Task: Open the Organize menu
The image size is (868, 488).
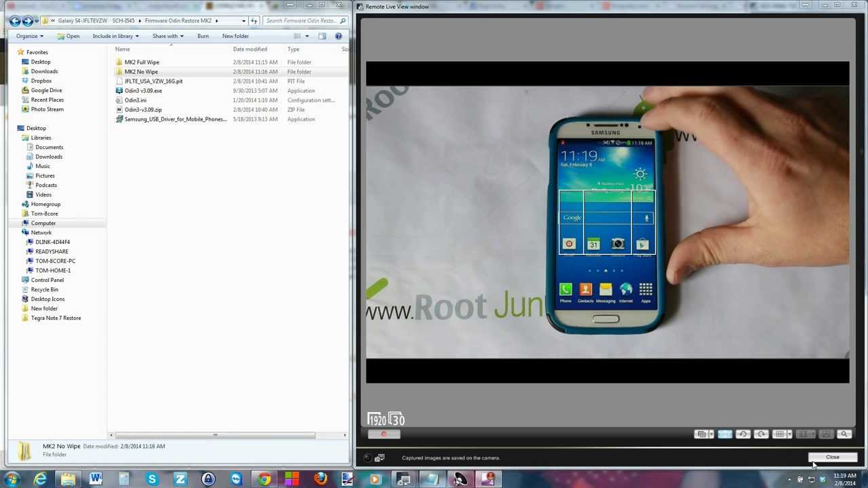Action: (30, 36)
